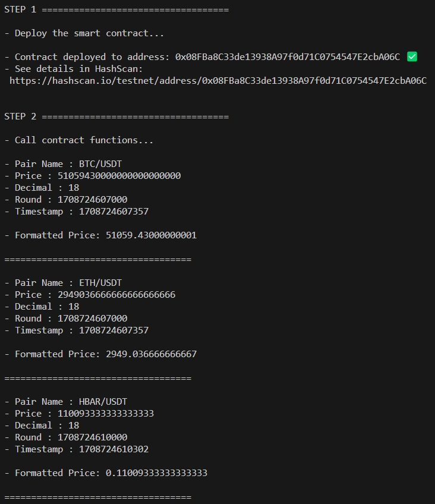The image size is (435, 504).
Task: Click the 'Call contract functions...' line
Action: point(84,140)
